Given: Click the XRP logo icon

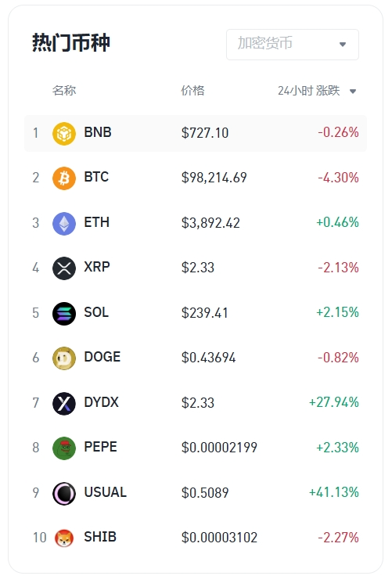Looking at the screenshot, I should (x=64, y=268).
